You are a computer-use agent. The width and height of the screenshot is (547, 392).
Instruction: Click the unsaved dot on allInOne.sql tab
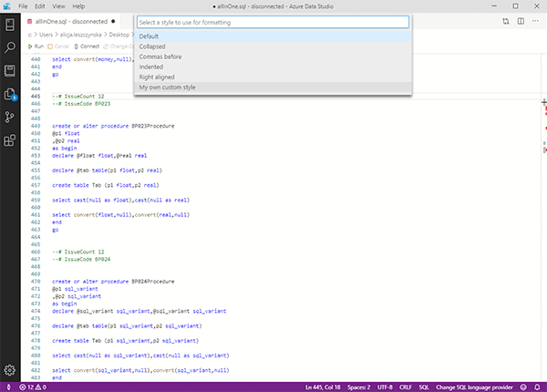pyautogui.click(x=113, y=22)
